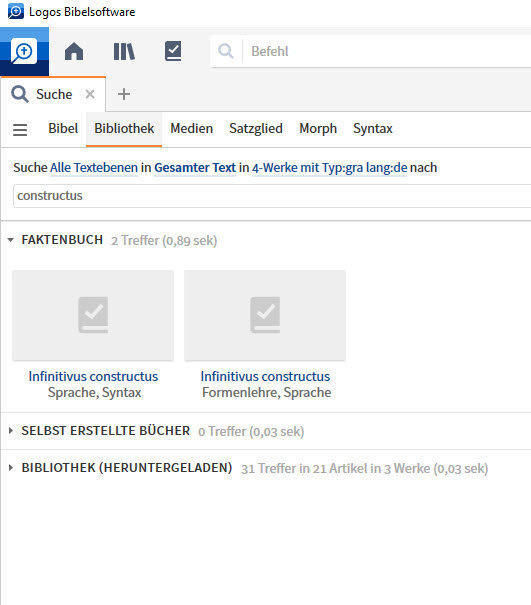Open the hamburger search panel menu
The image size is (531, 605).
[20, 129]
